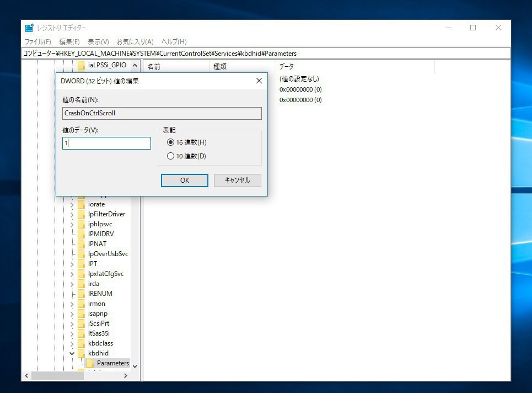The height and width of the screenshot is (393, 532).
Task: Click the kbdclass folder icon
Action: pyautogui.click(x=81, y=343)
